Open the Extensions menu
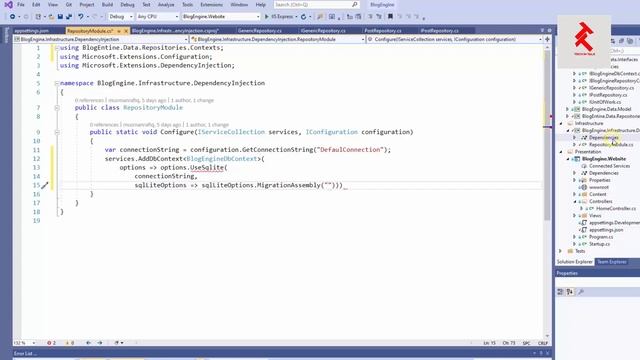 click(x=211, y=4)
